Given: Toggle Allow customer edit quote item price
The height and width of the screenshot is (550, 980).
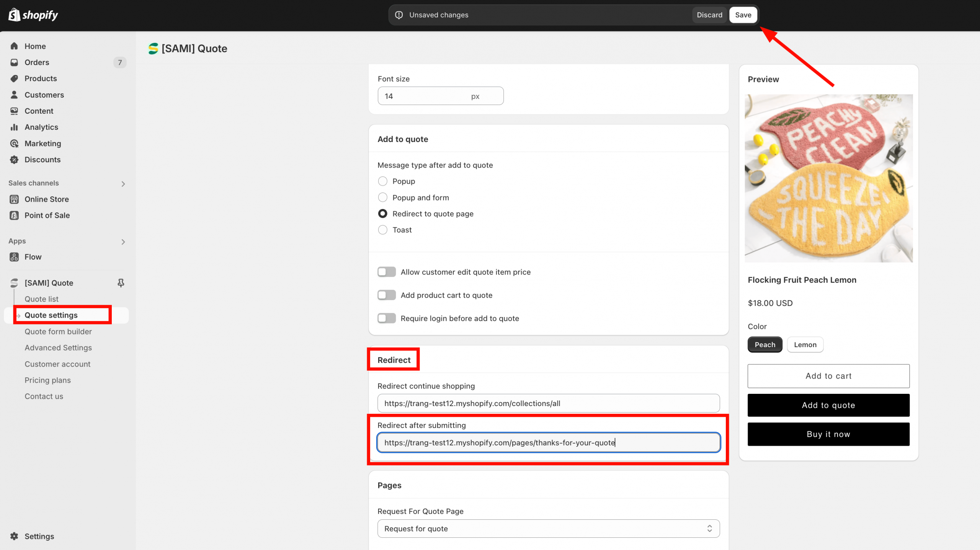Looking at the screenshot, I should click(x=387, y=272).
